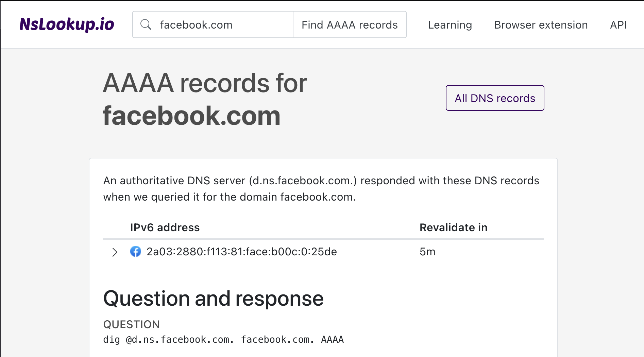Click the magnifying glass search icon
The width and height of the screenshot is (644, 357).
pos(146,24)
